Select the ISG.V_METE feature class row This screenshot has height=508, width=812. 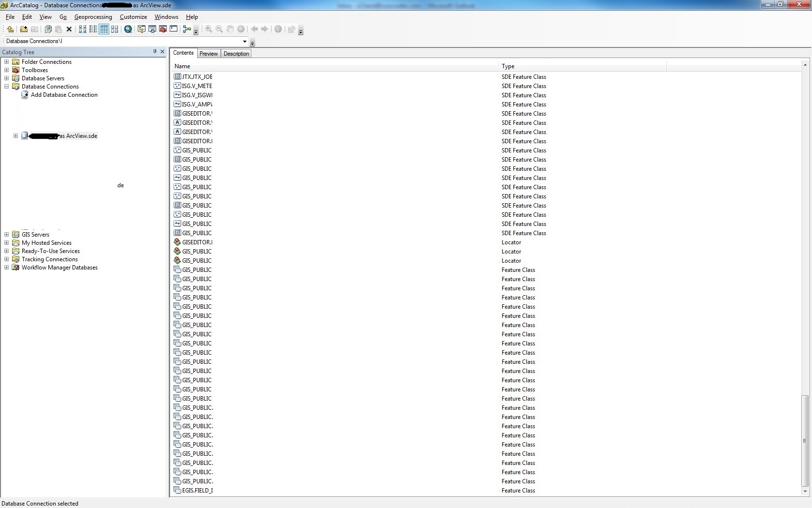coord(193,86)
